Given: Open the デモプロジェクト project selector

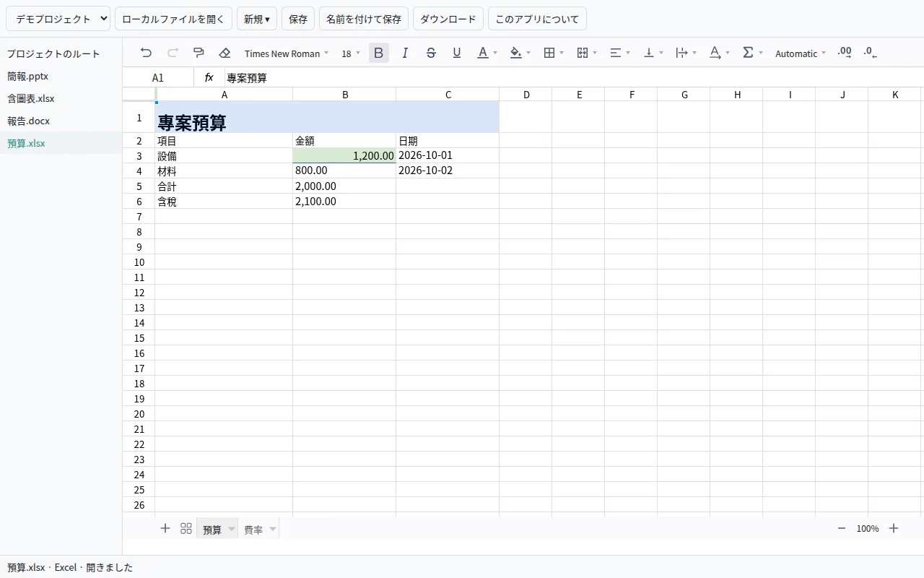Looking at the screenshot, I should [58, 19].
